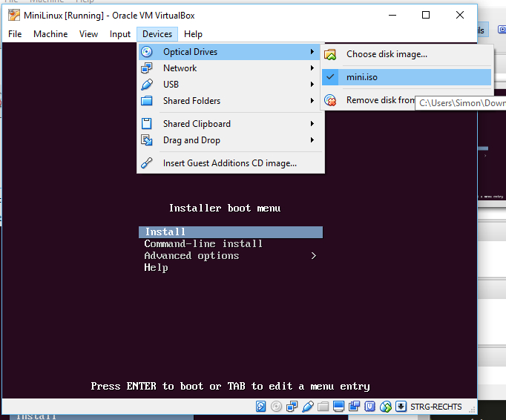This screenshot has width=506, height=420.
Task: Click the keyboard capture arrow icon
Action: pos(401,407)
